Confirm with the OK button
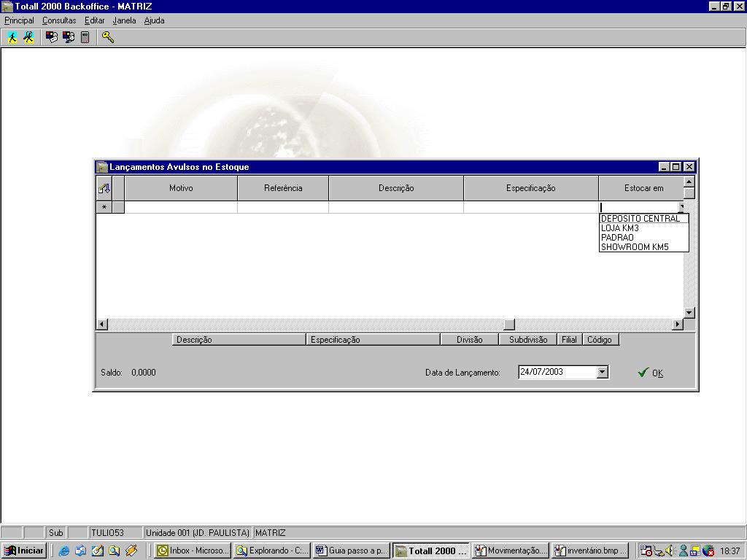The height and width of the screenshot is (560, 747). [x=650, y=373]
